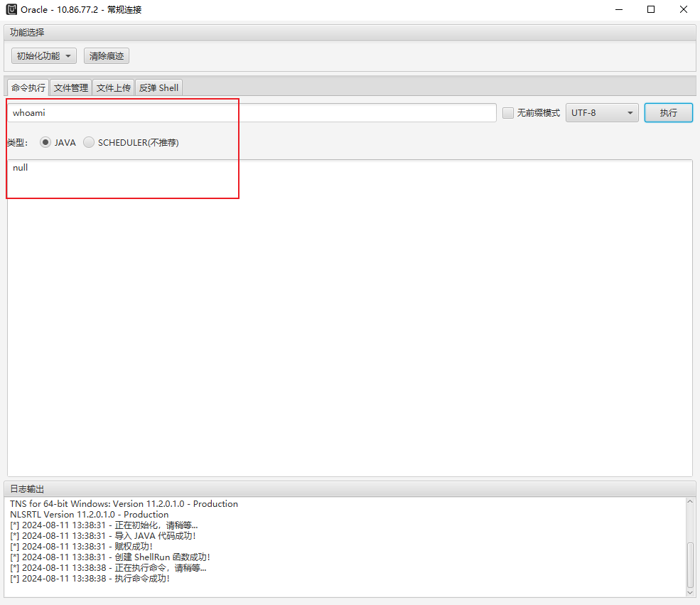Screen dimensions: 700x605
Task: Click the Oracle app icon in title bar
Action: (11, 9)
